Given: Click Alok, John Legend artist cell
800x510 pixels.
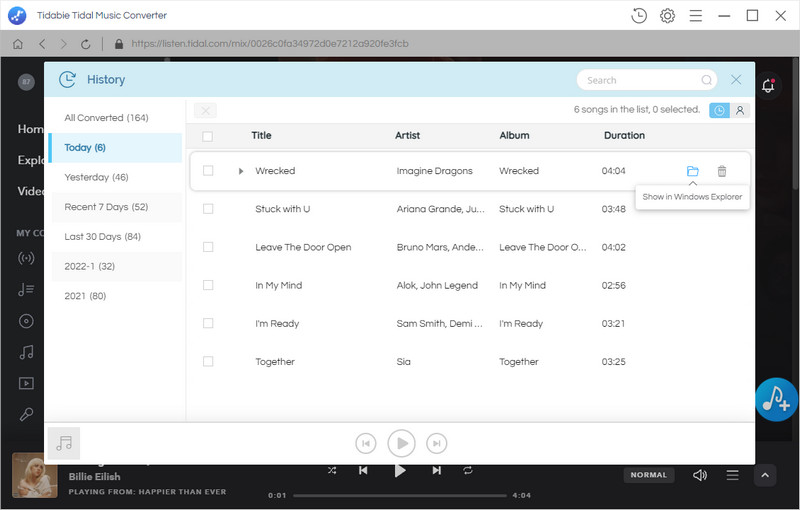Looking at the screenshot, I should (x=437, y=286).
